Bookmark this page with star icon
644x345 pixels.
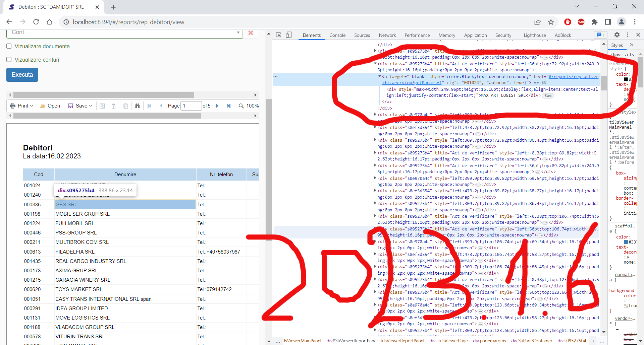(x=551, y=22)
